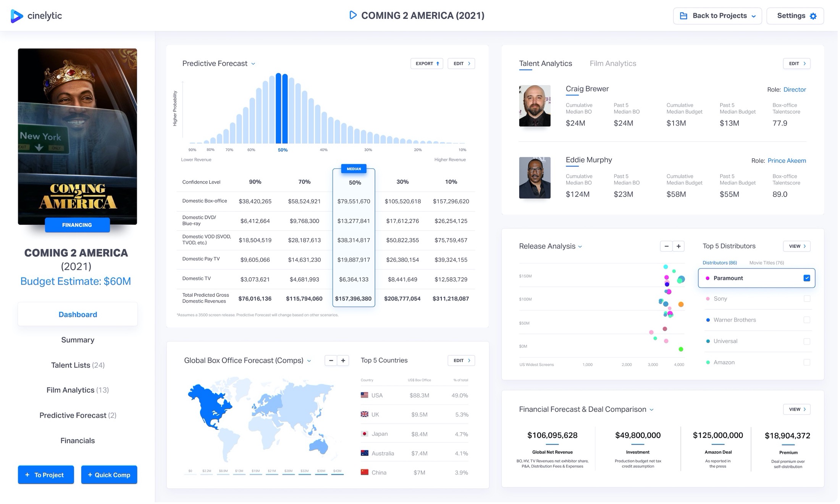Viewport: 840px width, 504px height.
Task: Click the orange dot in Release Analysis
Action: (x=681, y=304)
